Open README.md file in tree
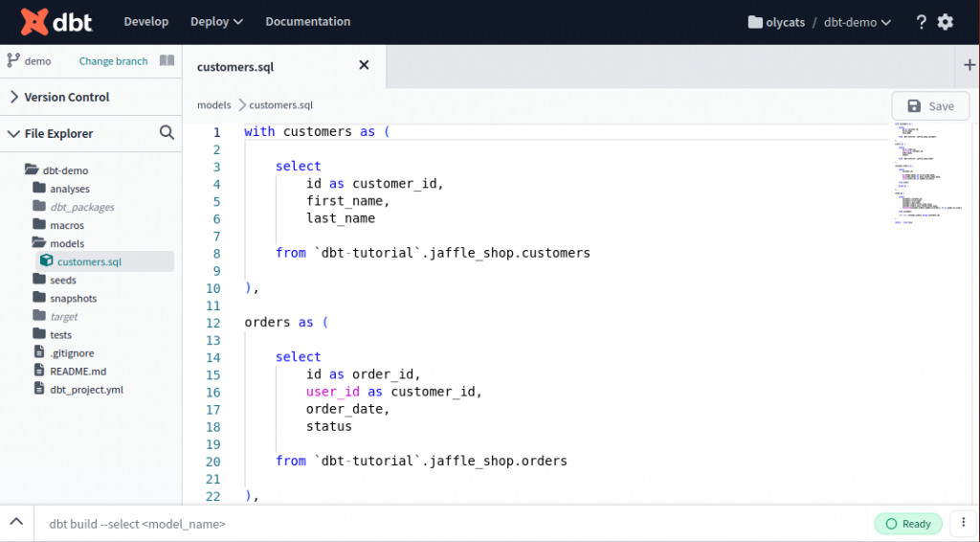Image resolution: width=980 pixels, height=542 pixels. 78,372
